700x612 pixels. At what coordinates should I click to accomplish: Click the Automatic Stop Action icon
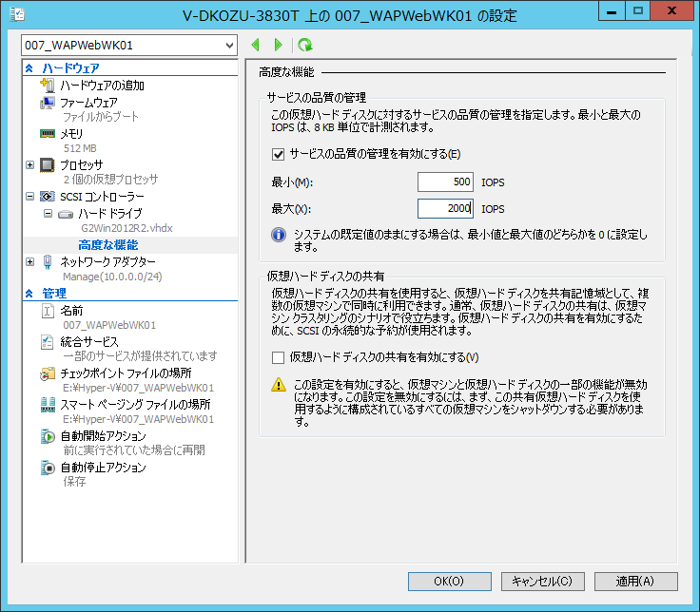pyautogui.click(x=48, y=467)
